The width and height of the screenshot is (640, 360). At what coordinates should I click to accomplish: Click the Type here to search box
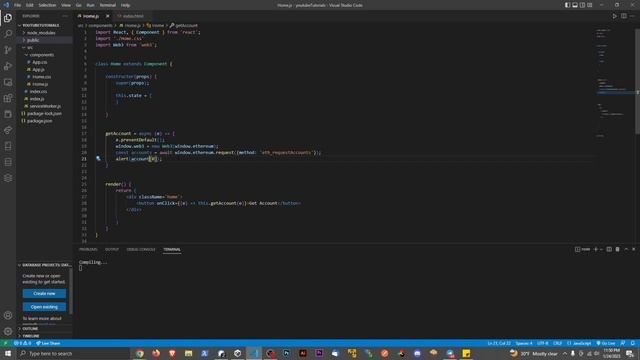tap(73, 353)
